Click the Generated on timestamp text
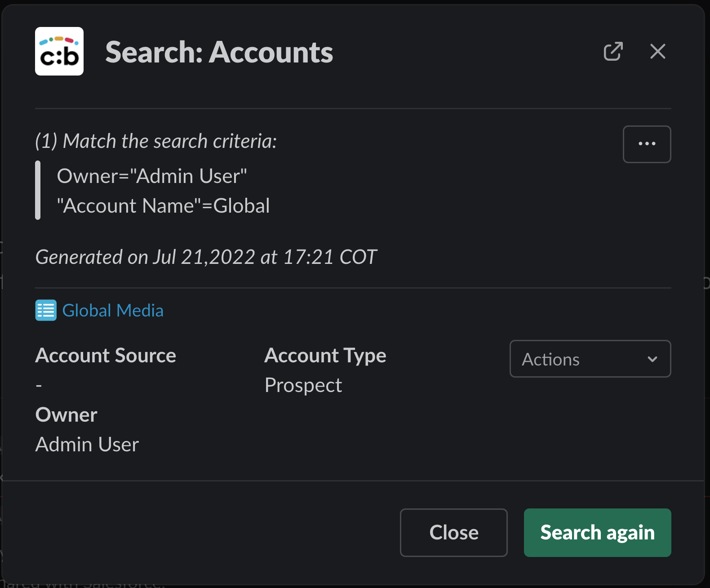The width and height of the screenshot is (710, 588). pyautogui.click(x=206, y=257)
